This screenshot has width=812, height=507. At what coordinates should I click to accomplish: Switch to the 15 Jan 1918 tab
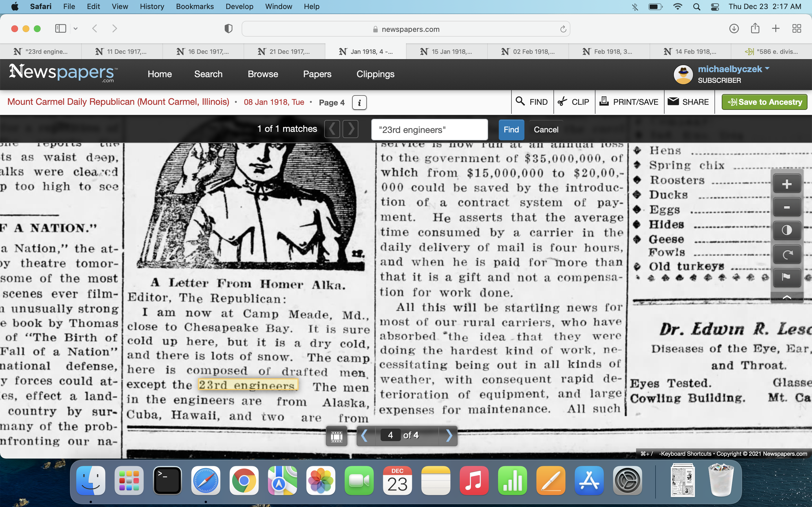click(447, 52)
